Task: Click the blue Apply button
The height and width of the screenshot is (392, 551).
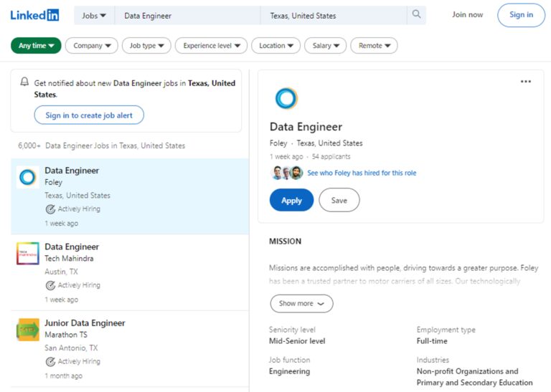Action: 291,201
